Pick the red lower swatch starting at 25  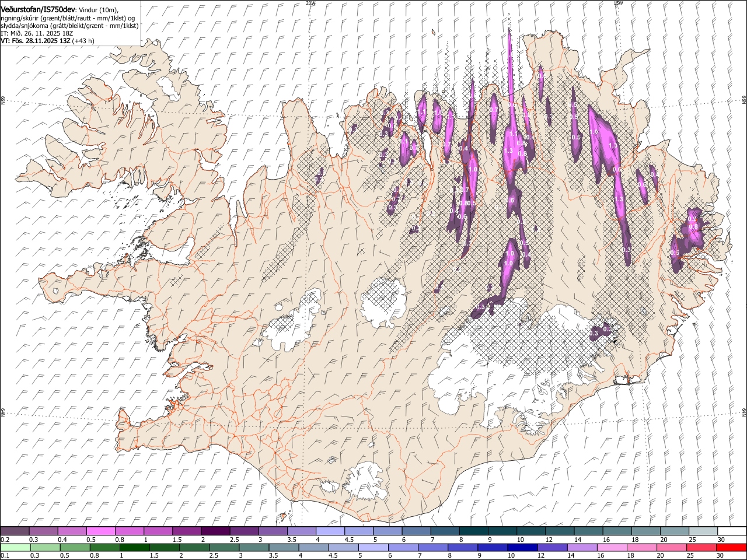701,547
